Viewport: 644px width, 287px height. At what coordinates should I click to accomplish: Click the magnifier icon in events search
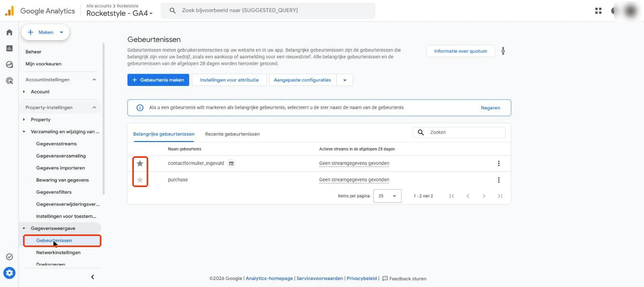[x=421, y=132]
